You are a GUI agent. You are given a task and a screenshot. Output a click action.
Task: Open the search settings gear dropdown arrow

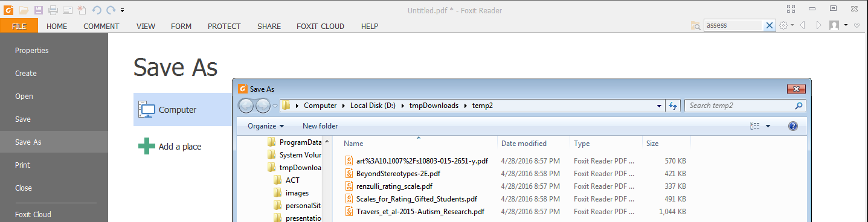792,25
